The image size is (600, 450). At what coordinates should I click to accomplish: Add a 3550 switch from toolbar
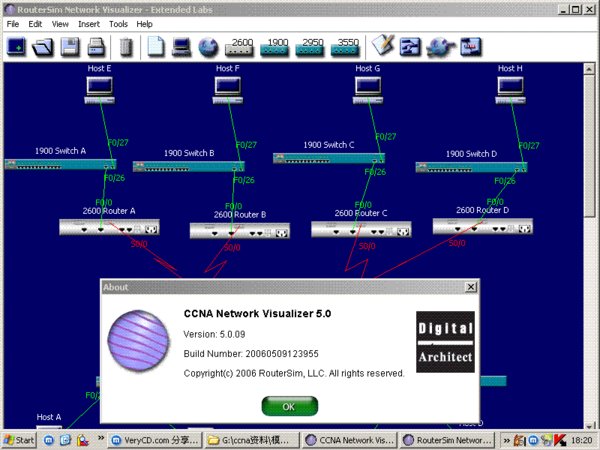[347, 45]
